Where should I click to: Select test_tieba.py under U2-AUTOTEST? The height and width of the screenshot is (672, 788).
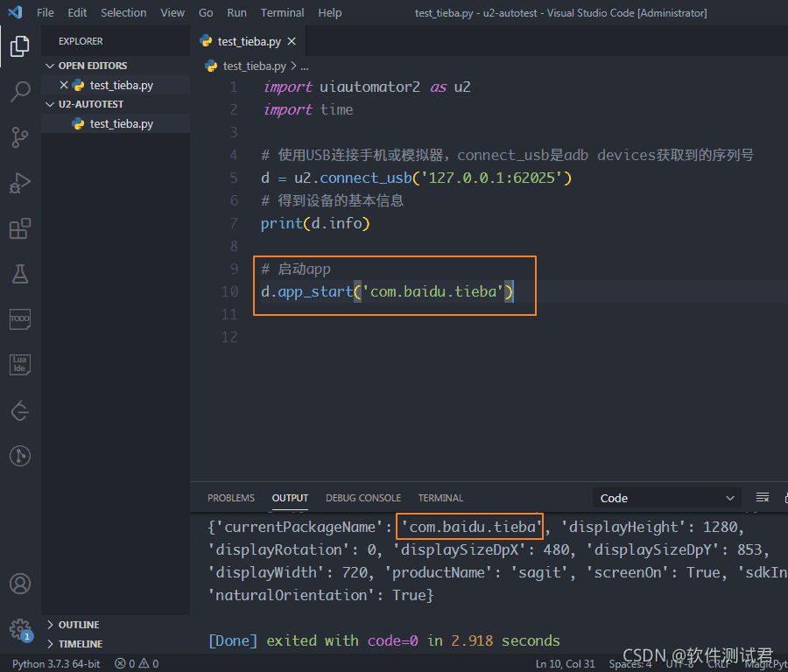(123, 123)
